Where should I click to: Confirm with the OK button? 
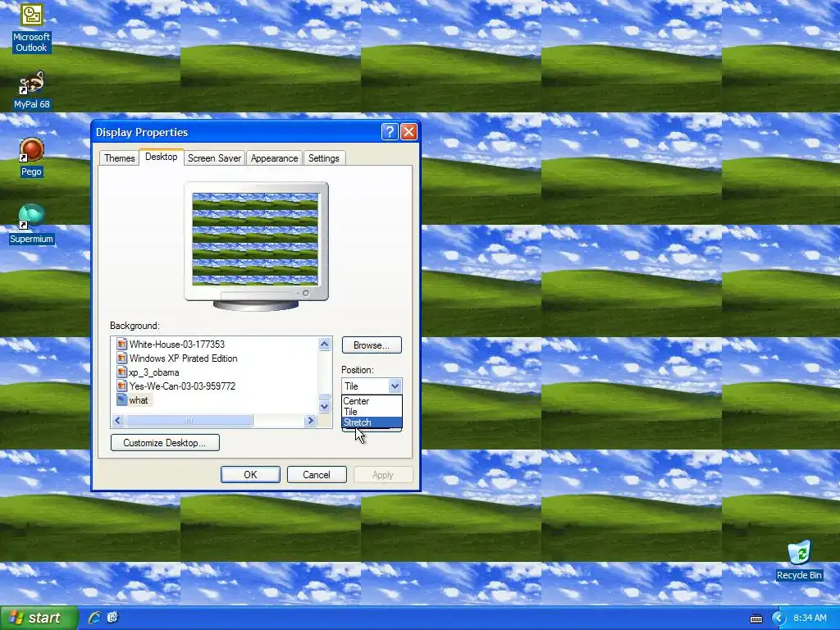coord(250,475)
